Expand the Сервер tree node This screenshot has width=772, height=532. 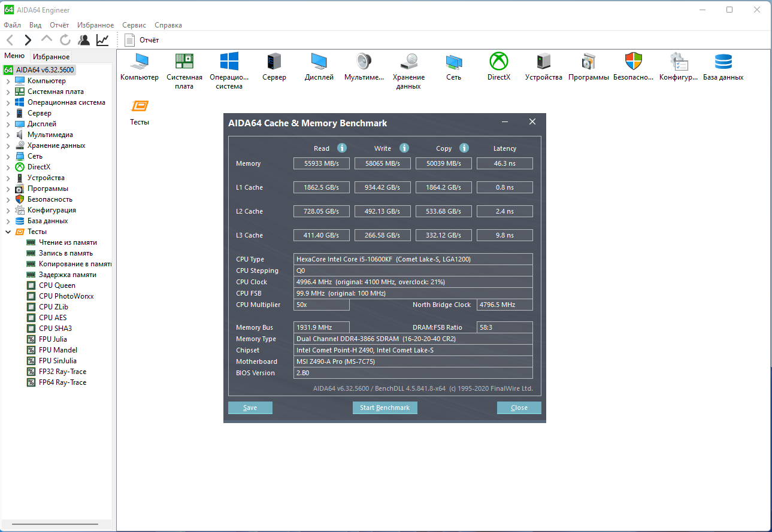click(8, 113)
